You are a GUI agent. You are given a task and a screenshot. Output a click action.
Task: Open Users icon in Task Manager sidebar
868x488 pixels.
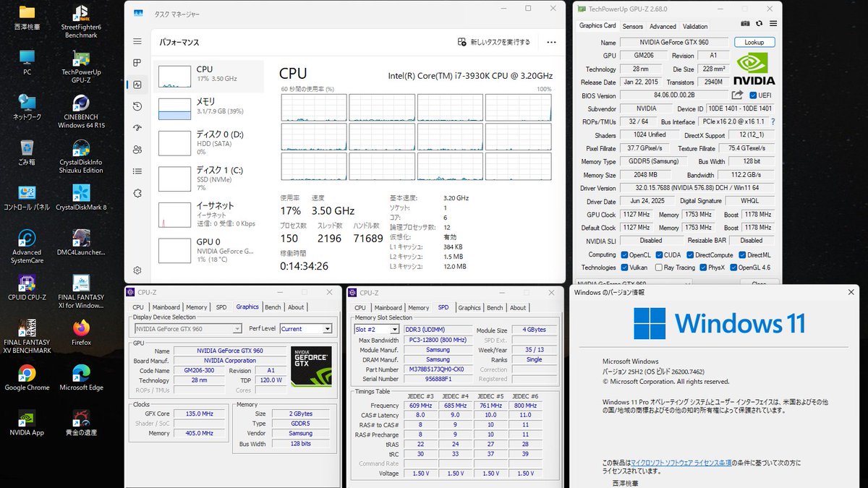(x=137, y=150)
